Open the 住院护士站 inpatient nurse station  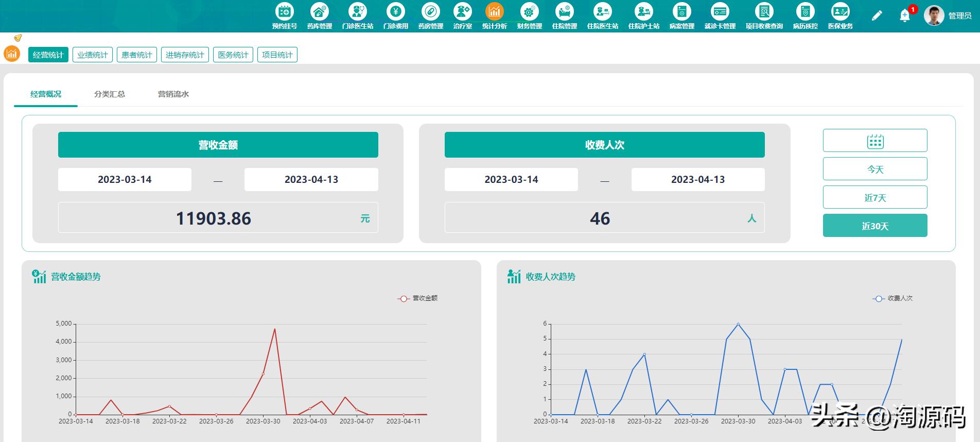(x=643, y=15)
